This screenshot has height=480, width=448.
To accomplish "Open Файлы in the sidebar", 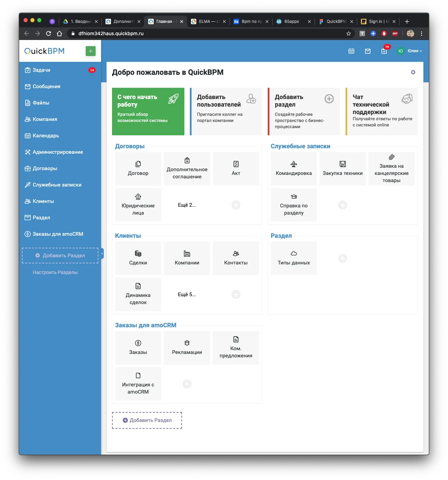I will [60, 103].
